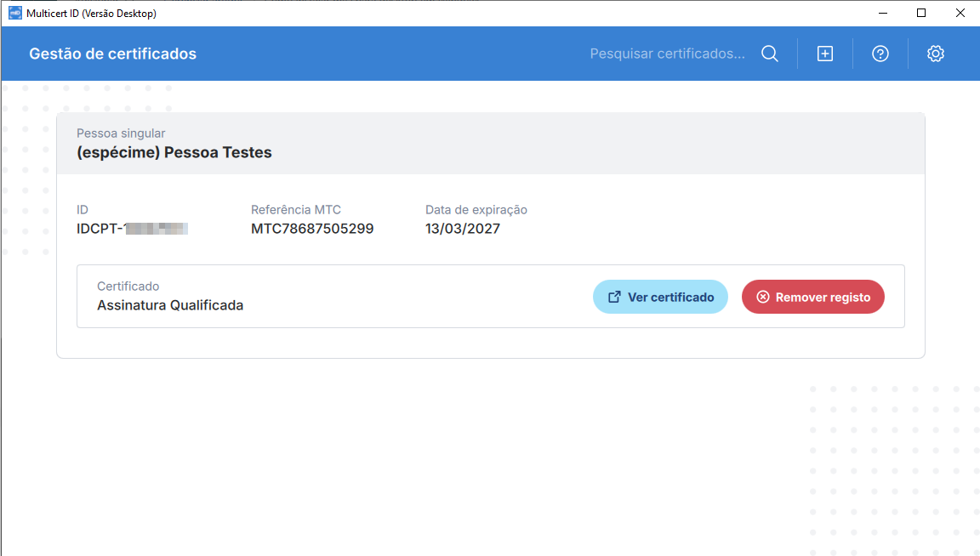Open settings via the gear icon
Screen dimensions: 980x556
pos(935,54)
